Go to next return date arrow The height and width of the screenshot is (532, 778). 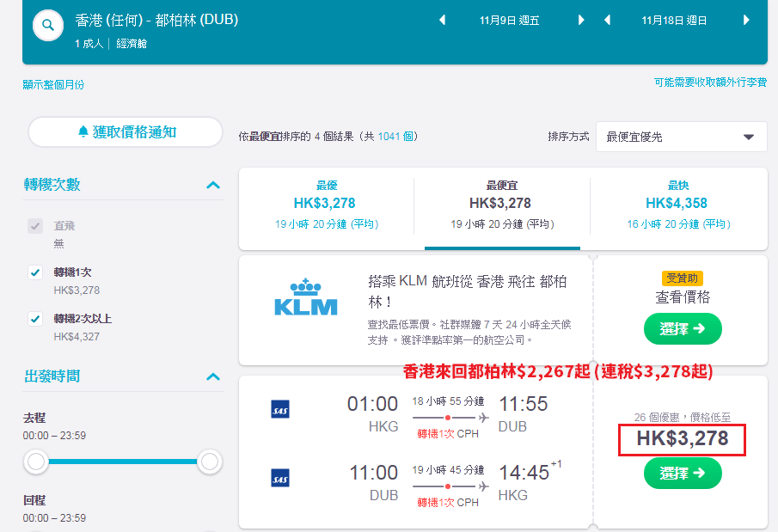[x=745, y=21]
